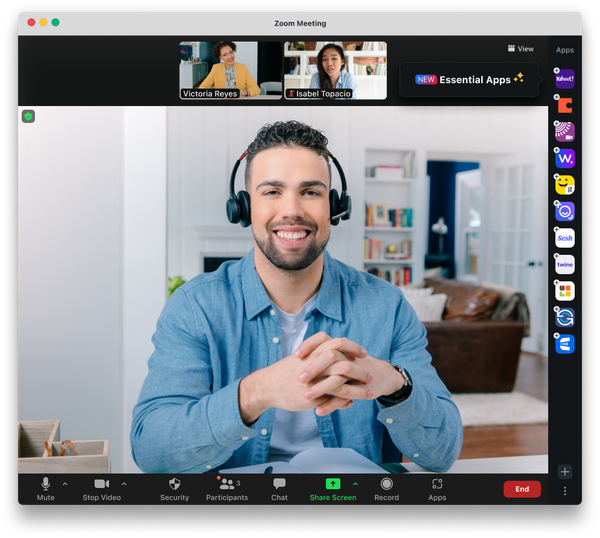Image resolution: width=600 pixels, height=538 pixels.
Task: Stop Video camera toggle
Action: click(x=102, y=489)
